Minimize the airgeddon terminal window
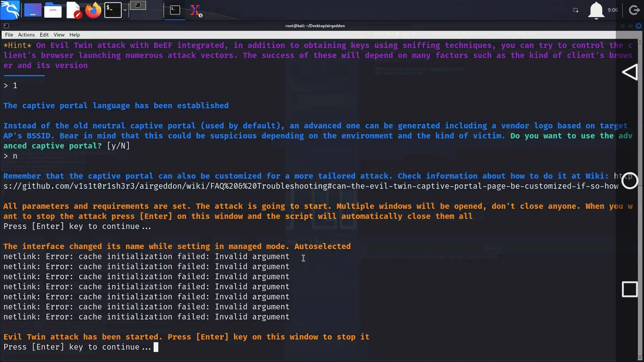Screen dimensions: 644x362 pos(623,26)
